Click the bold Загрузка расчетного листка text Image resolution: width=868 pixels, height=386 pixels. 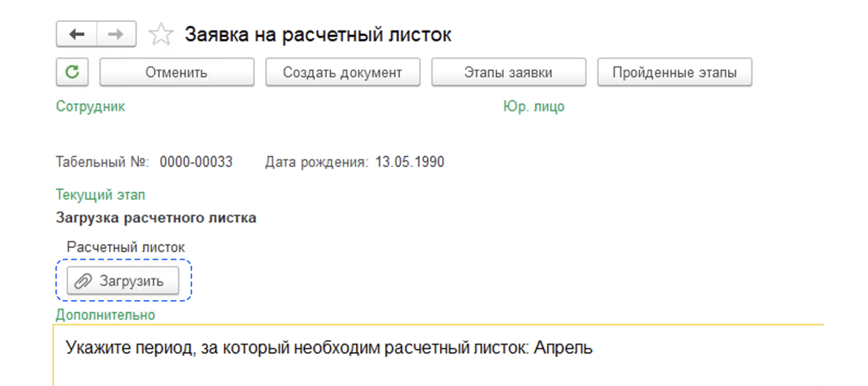tap(156, 218)
